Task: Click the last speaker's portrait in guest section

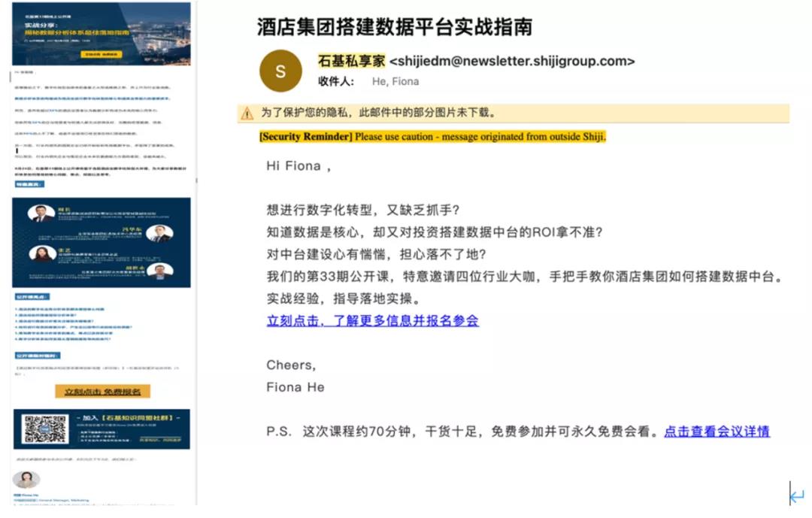Action: pos(159,271)
